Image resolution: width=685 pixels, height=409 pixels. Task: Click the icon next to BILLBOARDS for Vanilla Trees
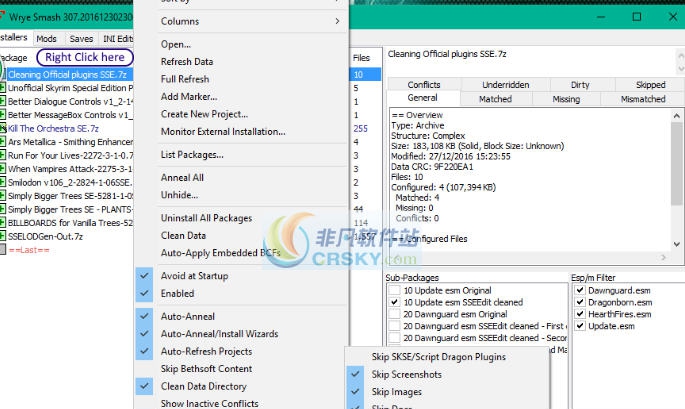(x=2, y=223)
